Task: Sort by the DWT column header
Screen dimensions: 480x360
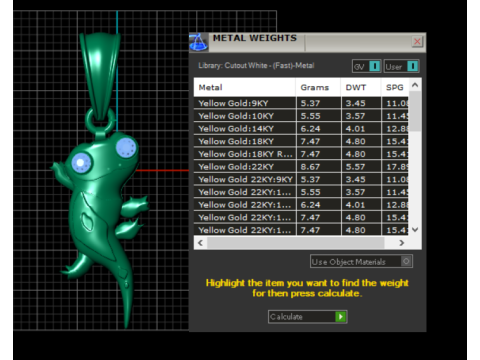Action: click(x=361, y=87)
